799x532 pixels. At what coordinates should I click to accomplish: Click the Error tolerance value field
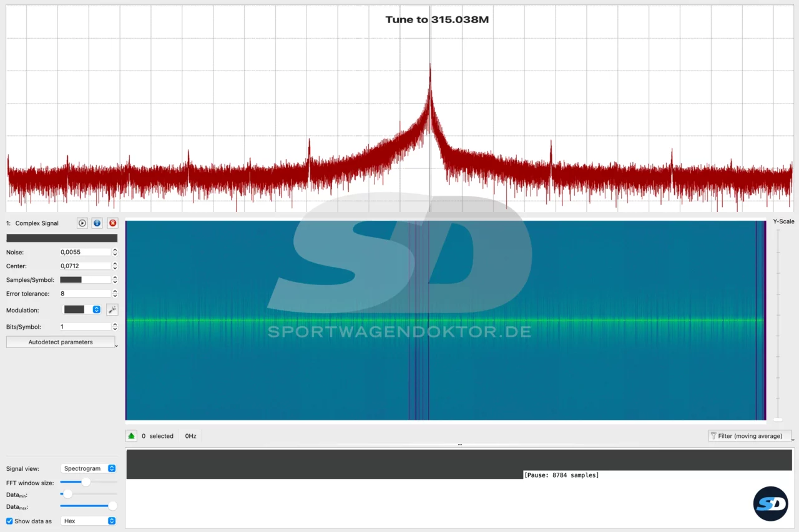(x=86, y=293)
